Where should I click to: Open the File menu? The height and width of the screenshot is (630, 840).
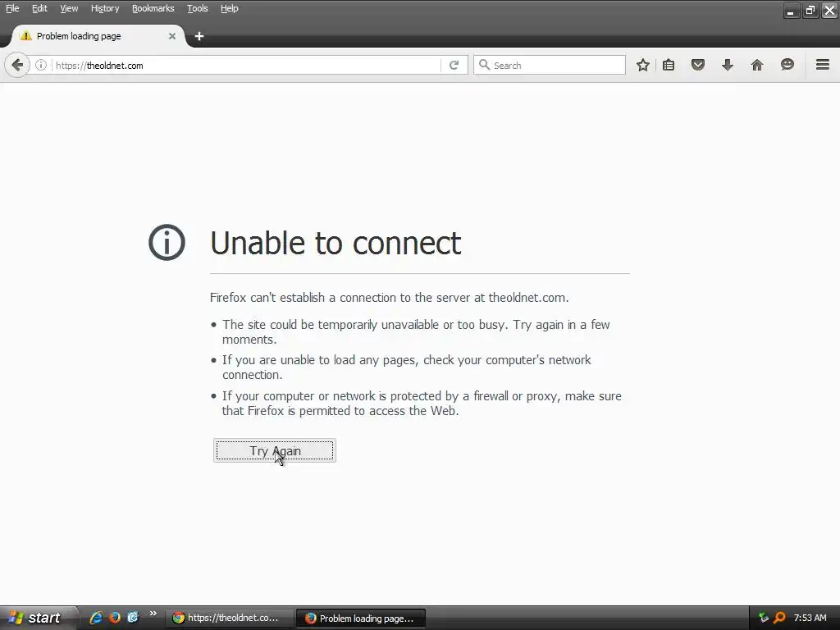coord(12,8)
